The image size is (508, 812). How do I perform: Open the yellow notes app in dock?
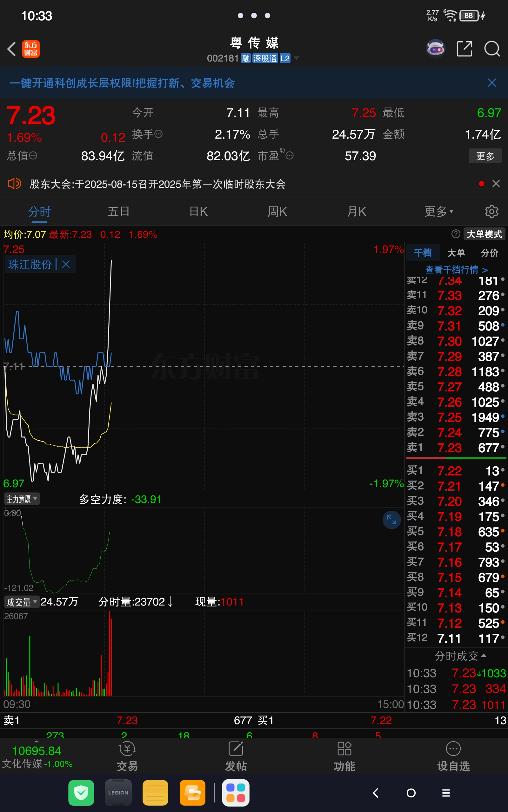coord(155,793)
